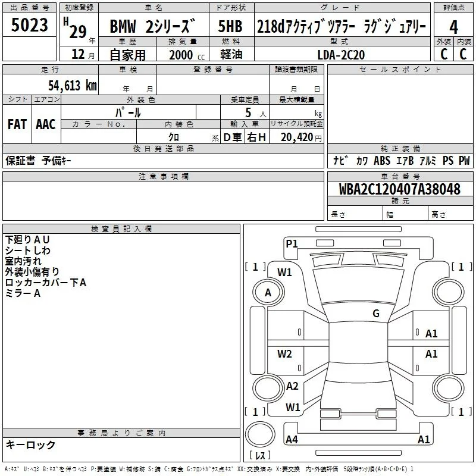Click equipment item アルミ

tap(428, 161)
